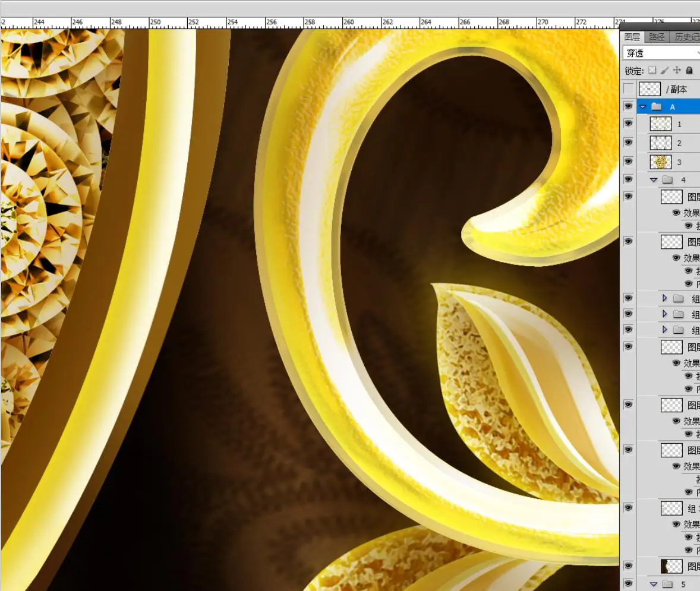Open the 穿透 blend mode dropdown

coord(661,53)
